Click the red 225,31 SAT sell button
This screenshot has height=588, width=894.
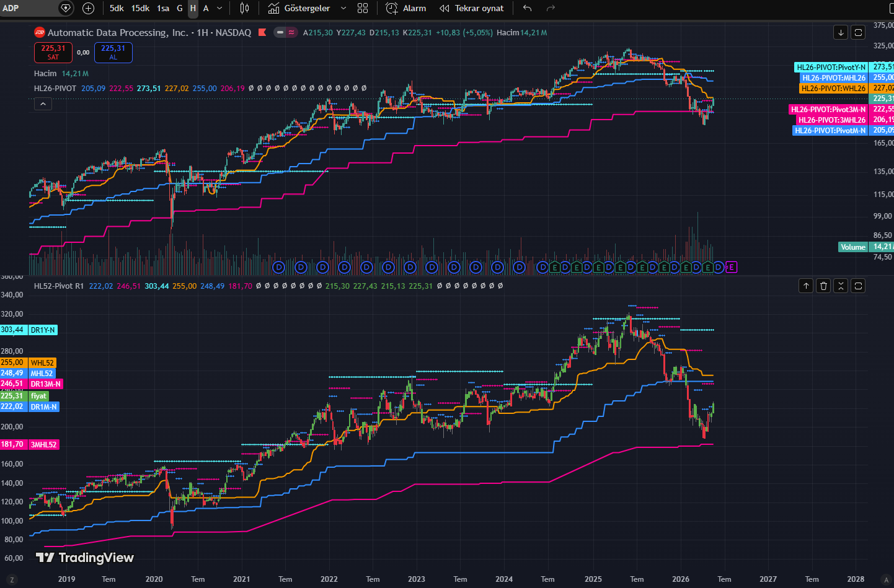pos(53,53)
